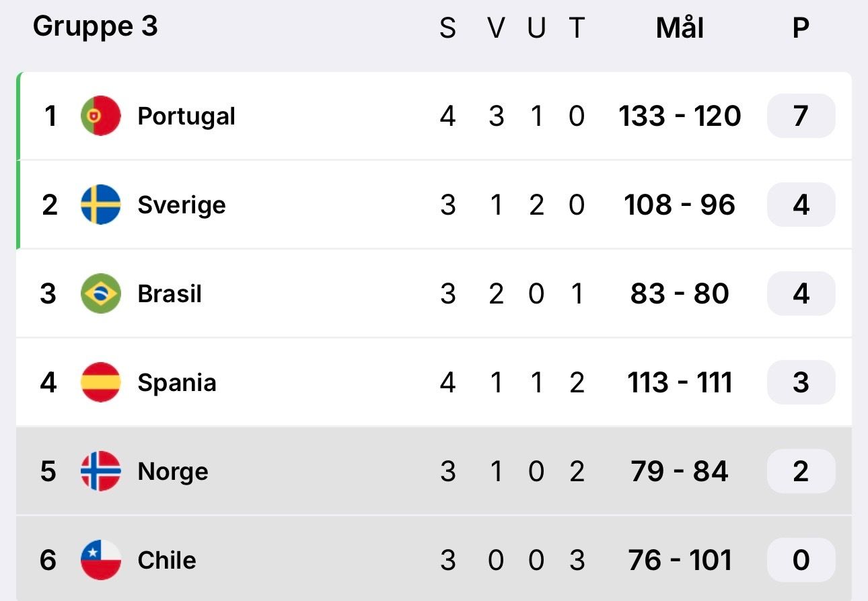This screenshot has width=868, height=601.
Task: Click the Chile flag icon
Action: tap(101, 560)
